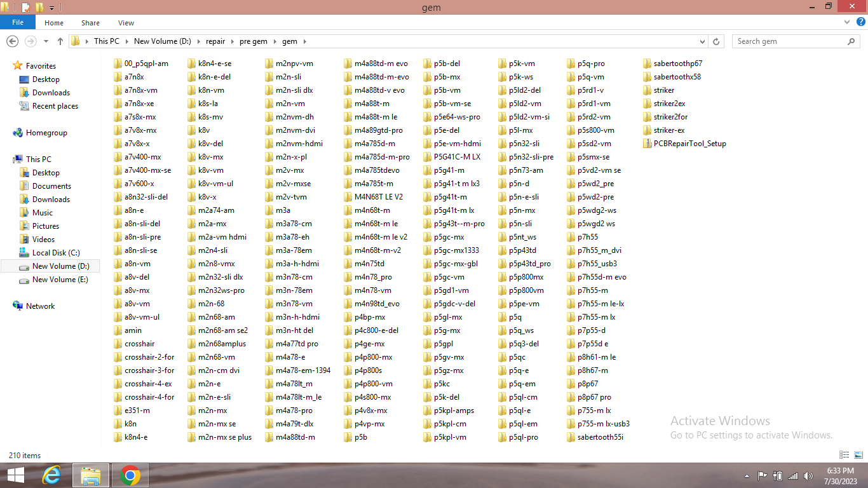The width and height of the screenshot is (868, 488).
Task: Open the PCBRepairTool_Setup file
Action: 689,144
